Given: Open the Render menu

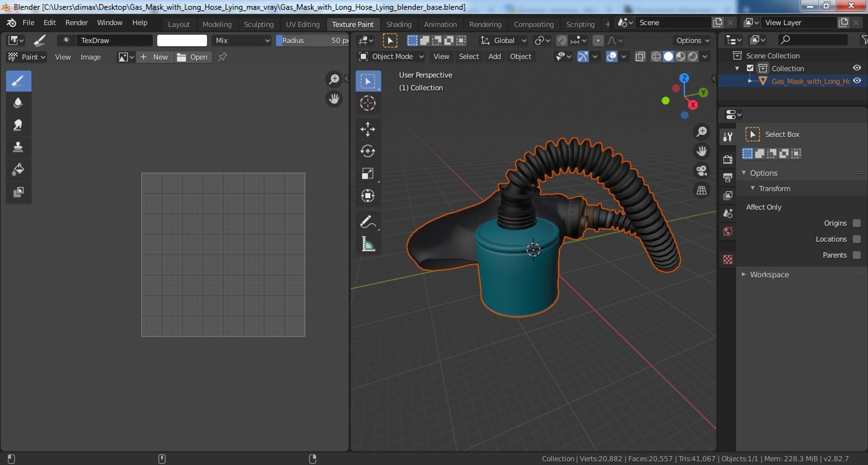Looking at the screenshot, I should point(76,23).
